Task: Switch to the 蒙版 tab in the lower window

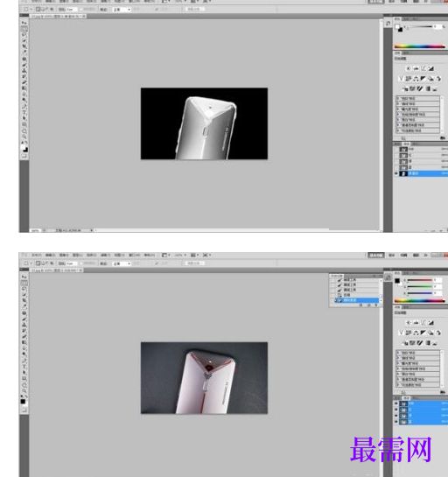Action: [406, 307]
